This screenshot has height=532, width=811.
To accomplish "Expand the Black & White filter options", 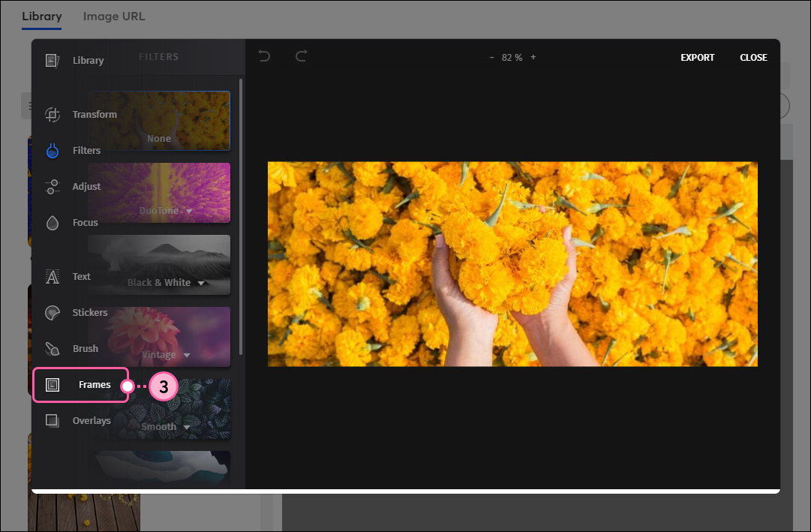I will click(x=201, y=283).
